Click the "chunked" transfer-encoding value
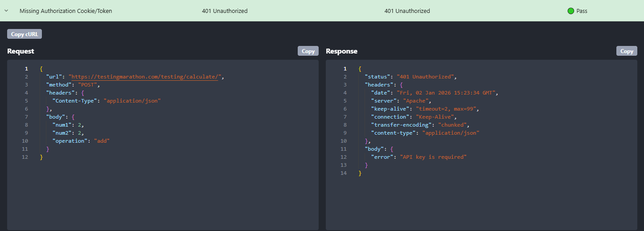644x231 pixels. click(x=452, y=125)
